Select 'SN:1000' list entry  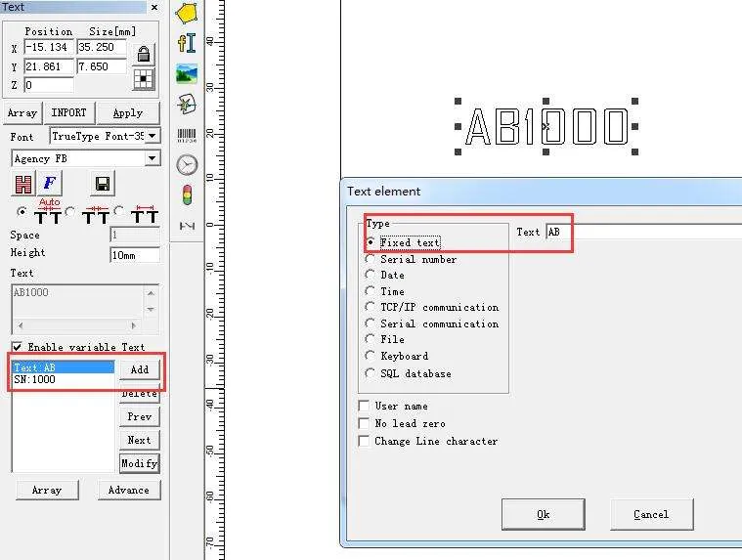pos(64,379)
